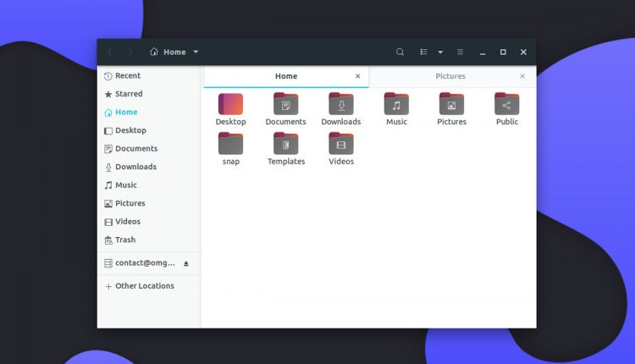Close the Pictures tab
This screenshot has height=364, width=635.
(522, 76)
